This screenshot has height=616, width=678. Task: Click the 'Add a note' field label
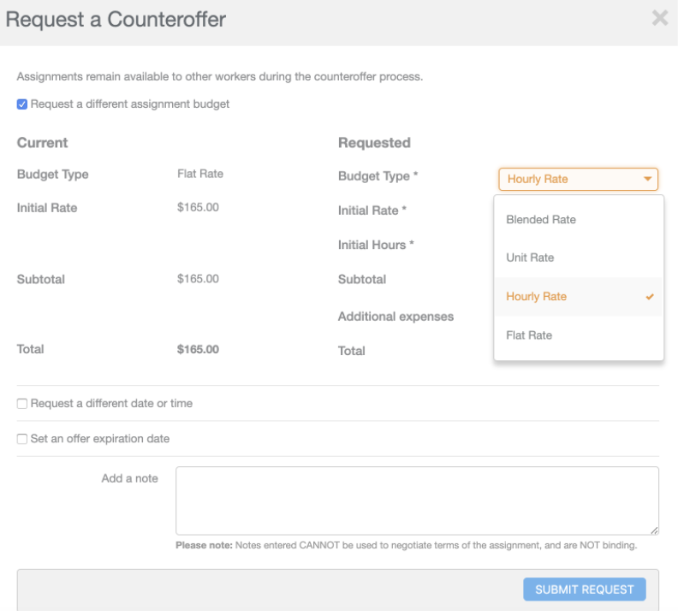[x=129, y=478]
